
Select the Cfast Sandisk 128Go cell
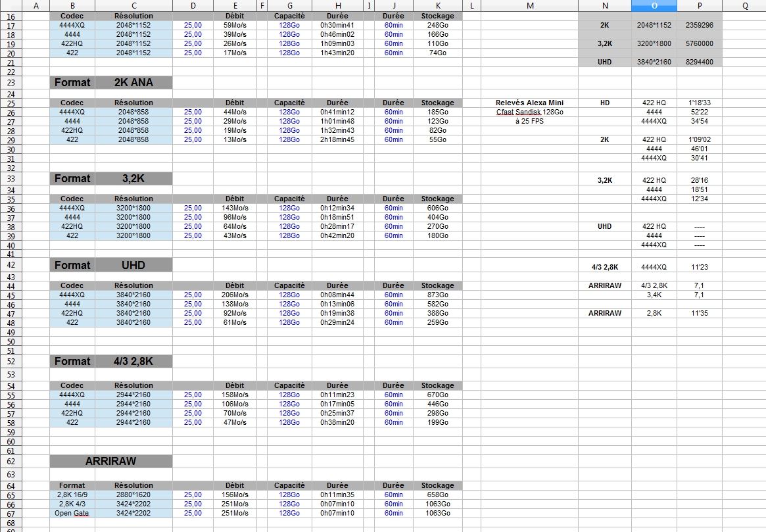point(529,112)
